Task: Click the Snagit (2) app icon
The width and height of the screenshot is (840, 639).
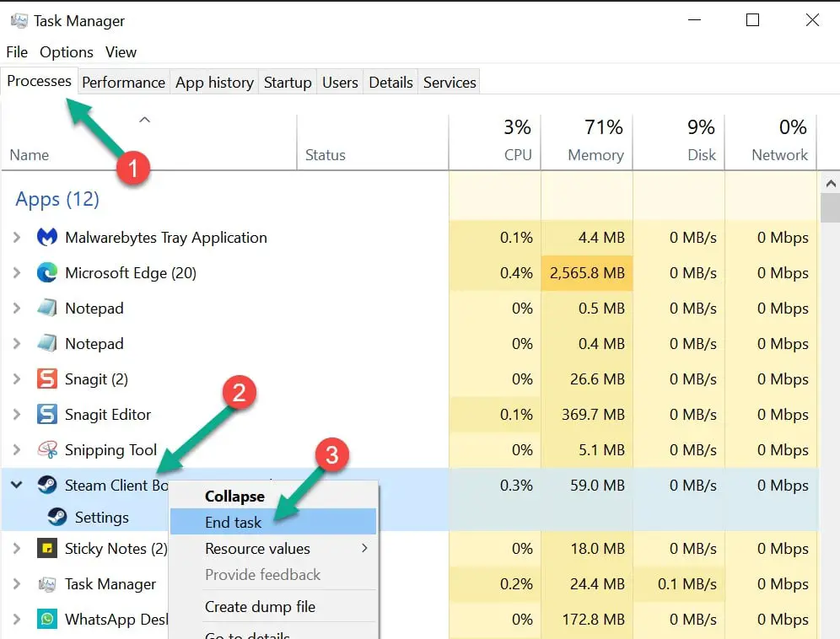Action: (x=47, y=379)
